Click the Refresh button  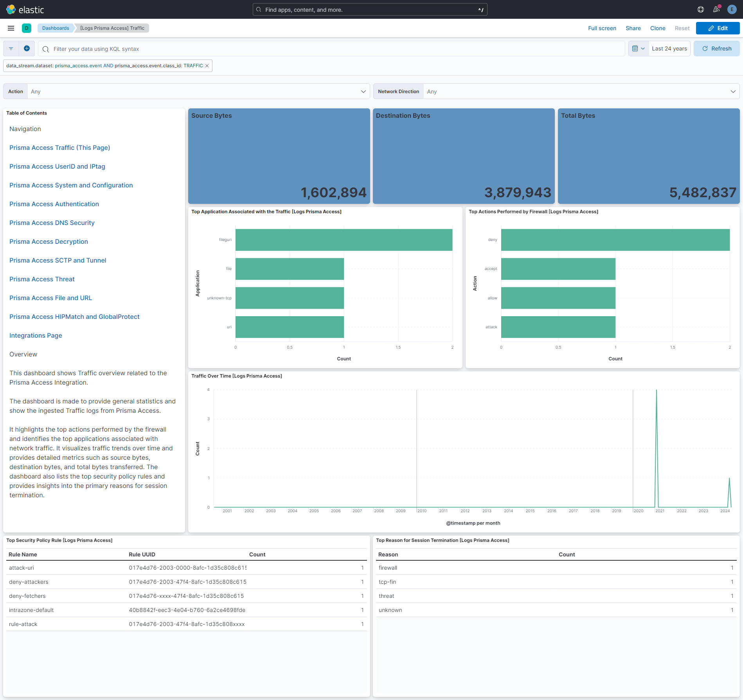click(716, 48)
